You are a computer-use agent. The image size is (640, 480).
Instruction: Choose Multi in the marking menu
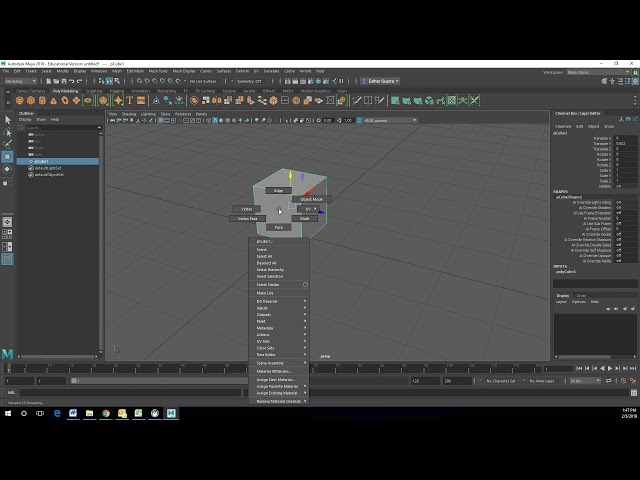pyautogui.click(x=304, y=218)
